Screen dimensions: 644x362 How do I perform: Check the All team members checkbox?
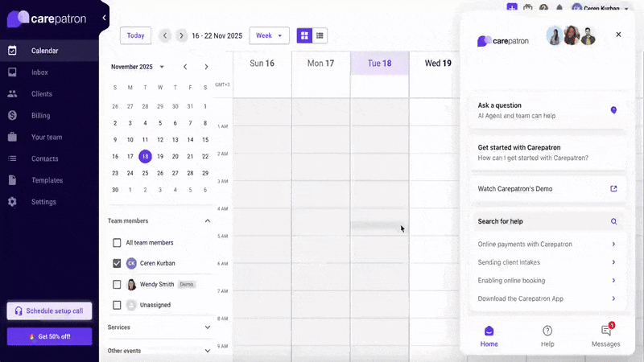(x=117, y=243)
